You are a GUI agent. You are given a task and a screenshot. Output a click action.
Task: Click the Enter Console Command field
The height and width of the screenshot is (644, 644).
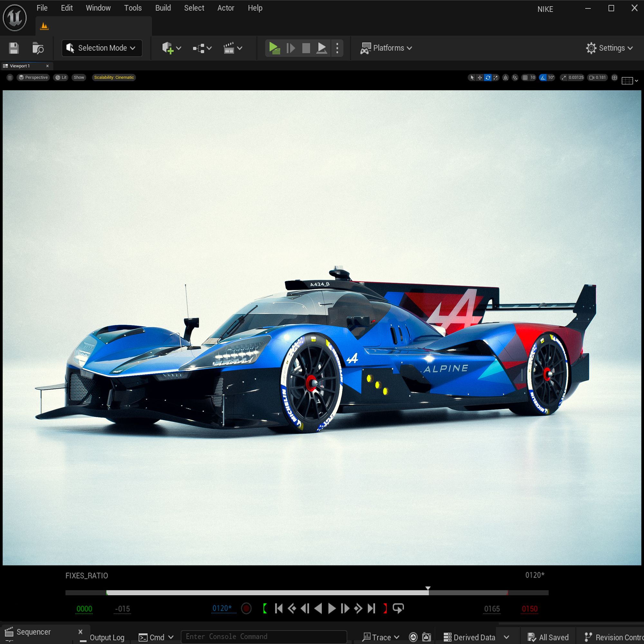click(263, 636)
